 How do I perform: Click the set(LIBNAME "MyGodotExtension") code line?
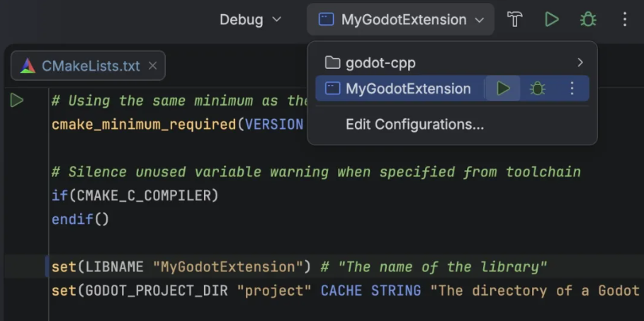coord(181,267)
